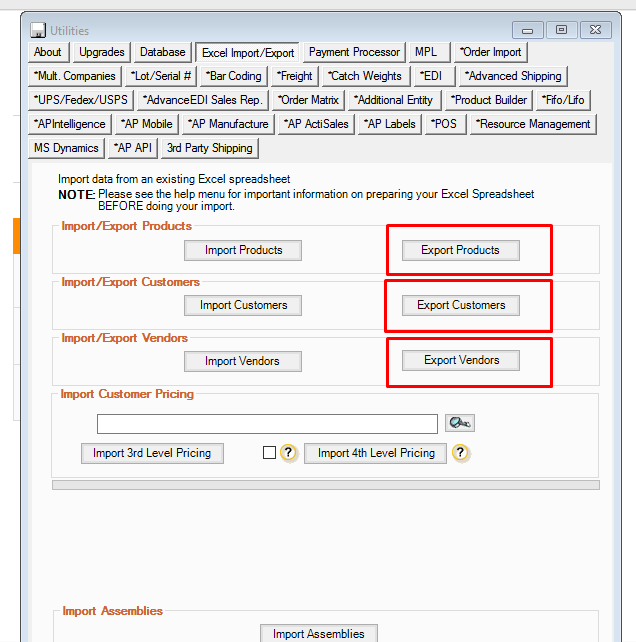Image resolution: width=636 pixels, height=642 pixels.
Task: Open the Payment Processor tab
Action: (354, 52)
